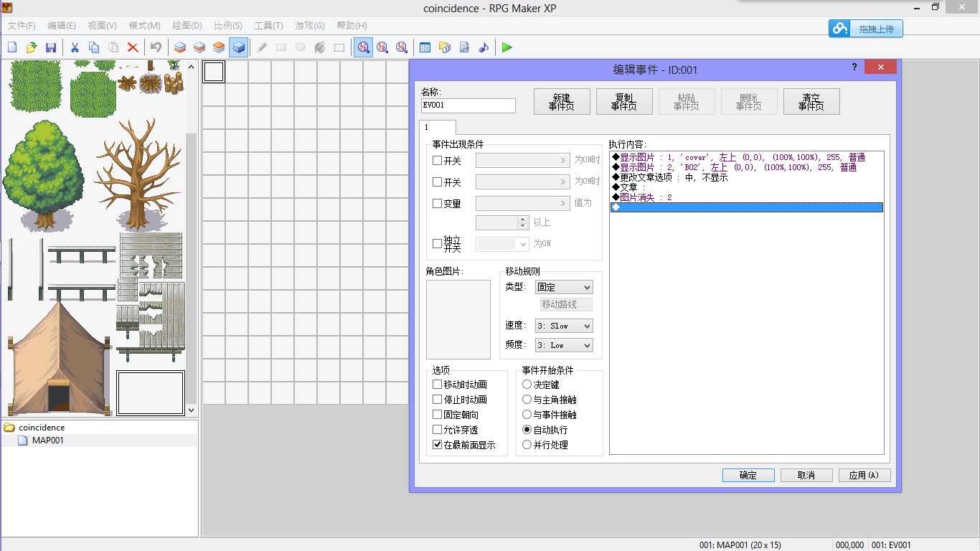The image size is (980, 551).
Task: Start playtest with green play button
Action: tap(507, 47)
